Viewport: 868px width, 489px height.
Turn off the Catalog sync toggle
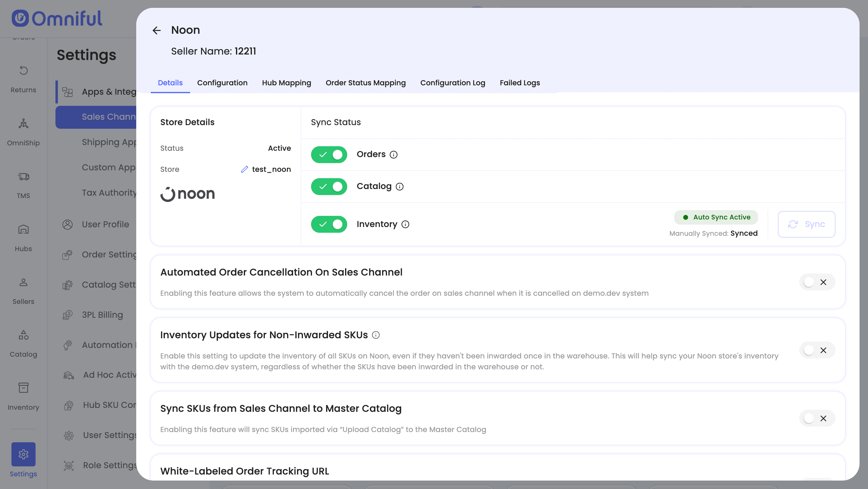(x=329, y=187)
